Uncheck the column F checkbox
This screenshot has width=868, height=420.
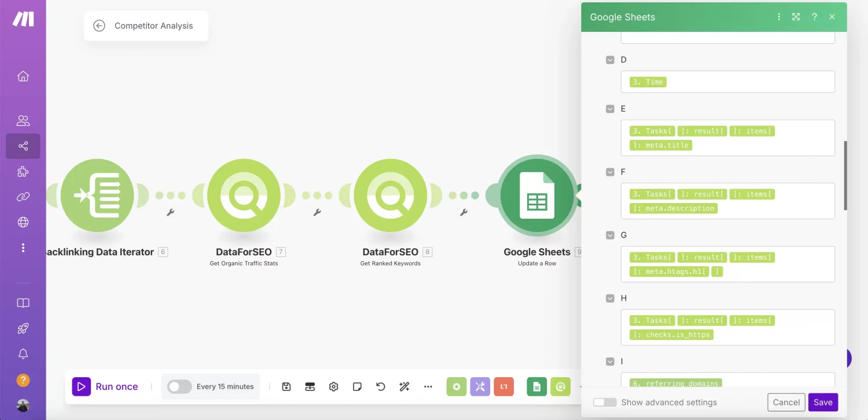pos(610,172)
